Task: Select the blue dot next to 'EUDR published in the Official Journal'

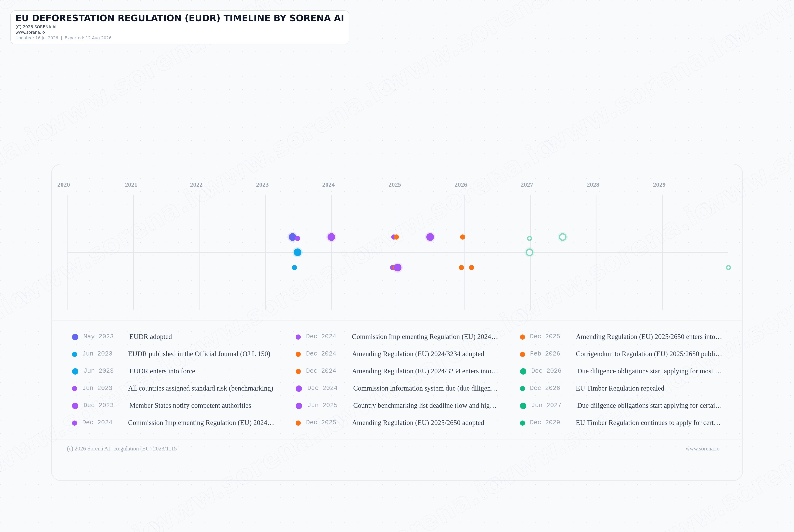Action: point(74,354)
